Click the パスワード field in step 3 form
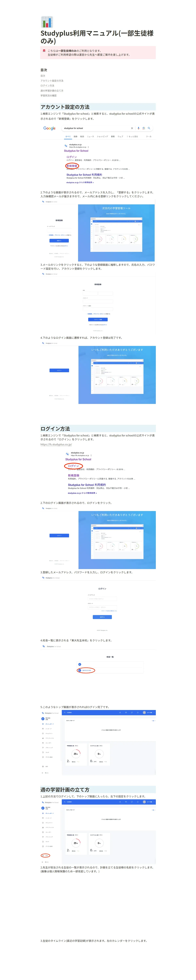 tap(98, 301)
